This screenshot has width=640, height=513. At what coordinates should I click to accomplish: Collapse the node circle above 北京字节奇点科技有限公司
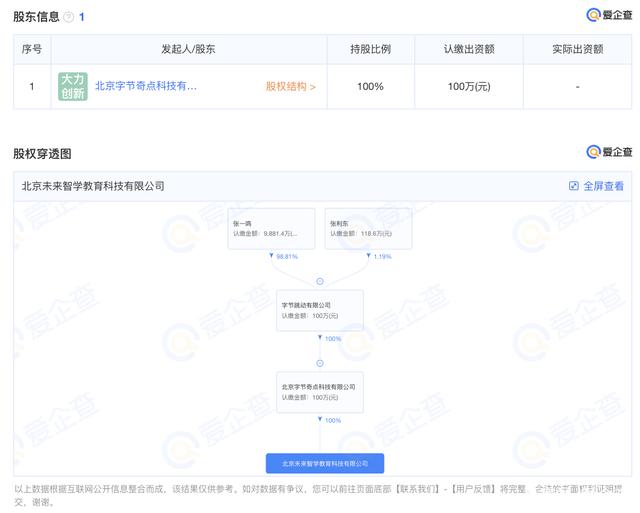(320, 363)
